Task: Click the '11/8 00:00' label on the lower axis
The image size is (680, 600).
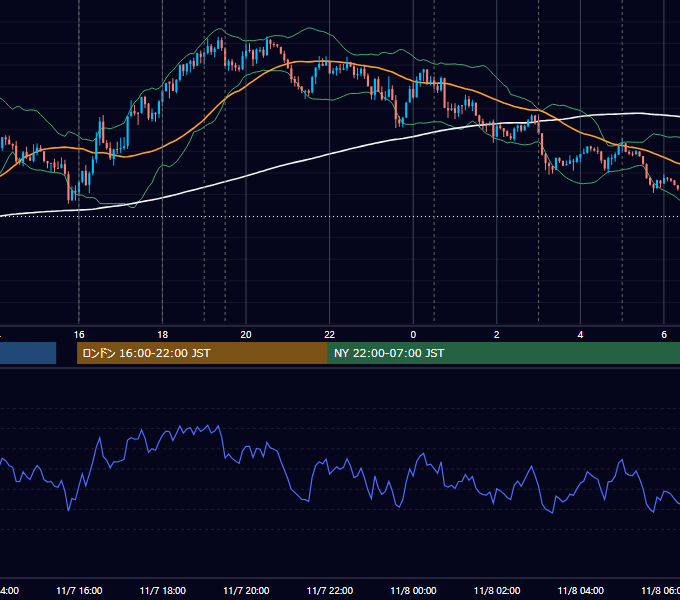Action: (413, 590)
